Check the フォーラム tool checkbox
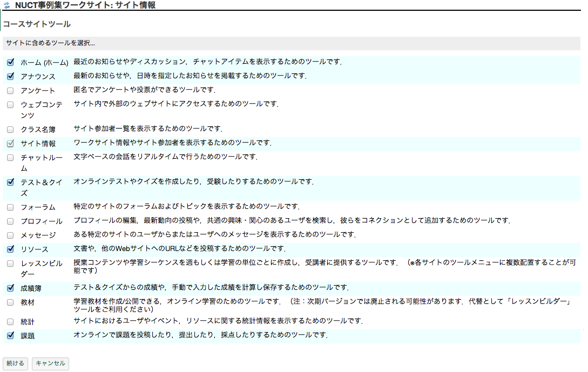Screen dimensions: 588x372 point(10,207)
